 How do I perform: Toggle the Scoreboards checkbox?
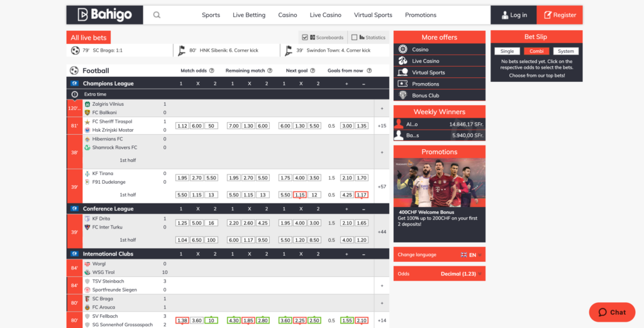coord(305,37)
